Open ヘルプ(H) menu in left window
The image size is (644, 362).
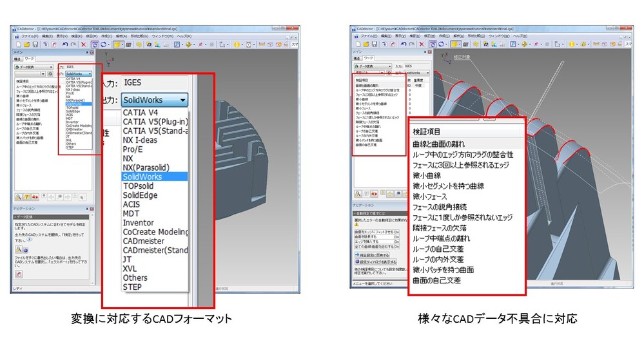(x=184, y=36)
